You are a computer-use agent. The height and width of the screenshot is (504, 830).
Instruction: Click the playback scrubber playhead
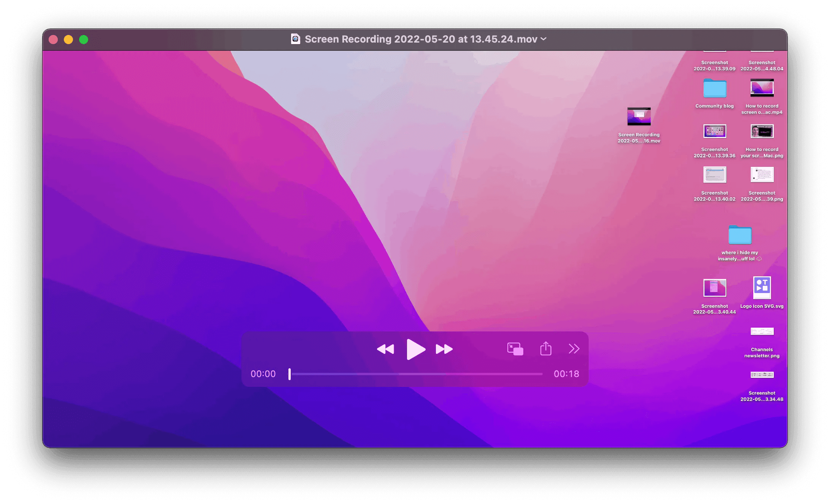[x=290, y=374]
